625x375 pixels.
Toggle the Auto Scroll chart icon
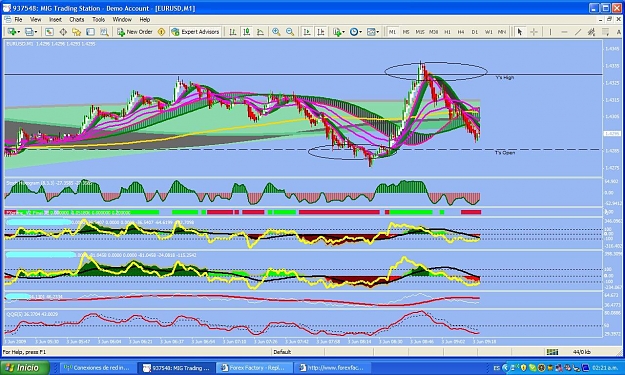click(307, 32)
